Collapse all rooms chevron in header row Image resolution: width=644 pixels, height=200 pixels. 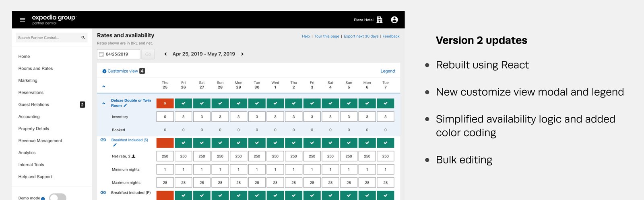(103, 86)
